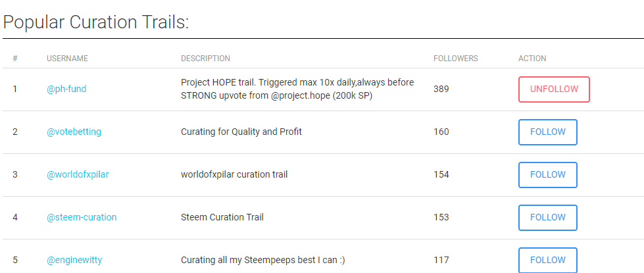Click the Project HOPE trail description text
The width and height of the screenshot is (644, 273).
297,89
